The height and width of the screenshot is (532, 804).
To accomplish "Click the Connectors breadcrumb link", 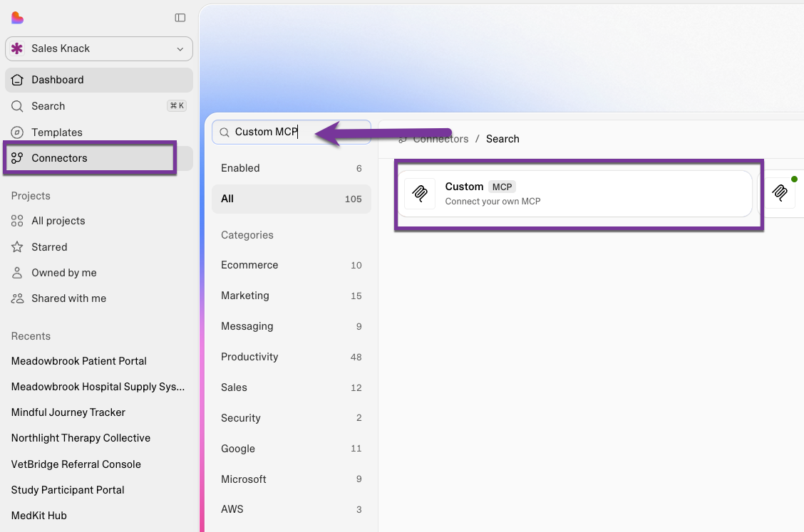I will pos(440,139).
